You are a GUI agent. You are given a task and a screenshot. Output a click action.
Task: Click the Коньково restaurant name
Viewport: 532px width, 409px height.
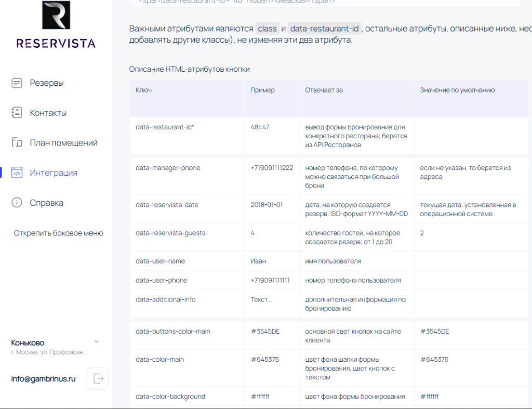pos(28,342)
